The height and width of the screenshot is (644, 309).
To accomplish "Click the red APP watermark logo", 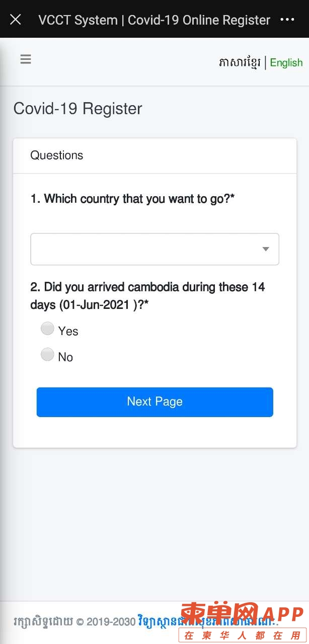I will point(242,622).
